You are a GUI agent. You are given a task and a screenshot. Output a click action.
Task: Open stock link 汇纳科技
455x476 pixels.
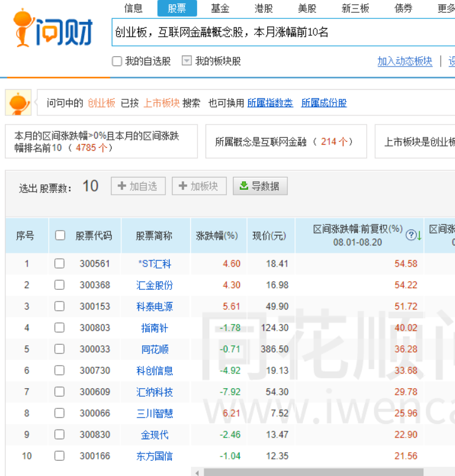click(x=155, y=392)
